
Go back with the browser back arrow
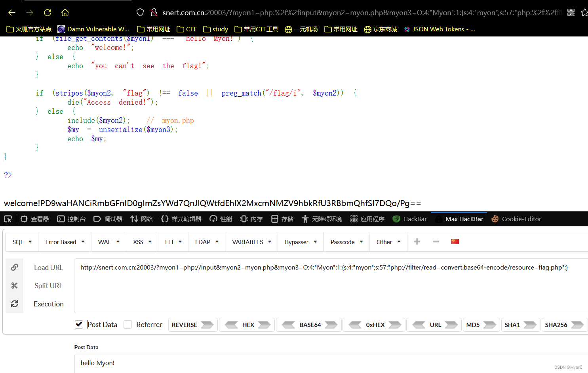[12, 13]
